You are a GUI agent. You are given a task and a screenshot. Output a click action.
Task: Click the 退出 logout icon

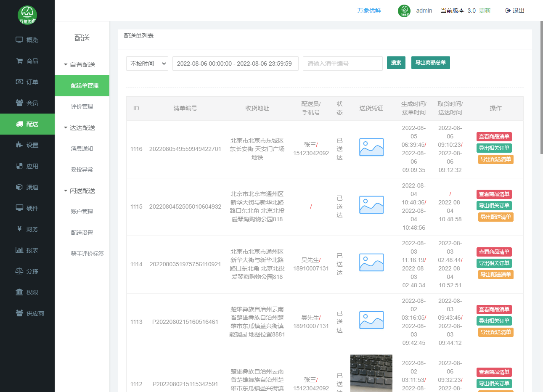[508, 11]
